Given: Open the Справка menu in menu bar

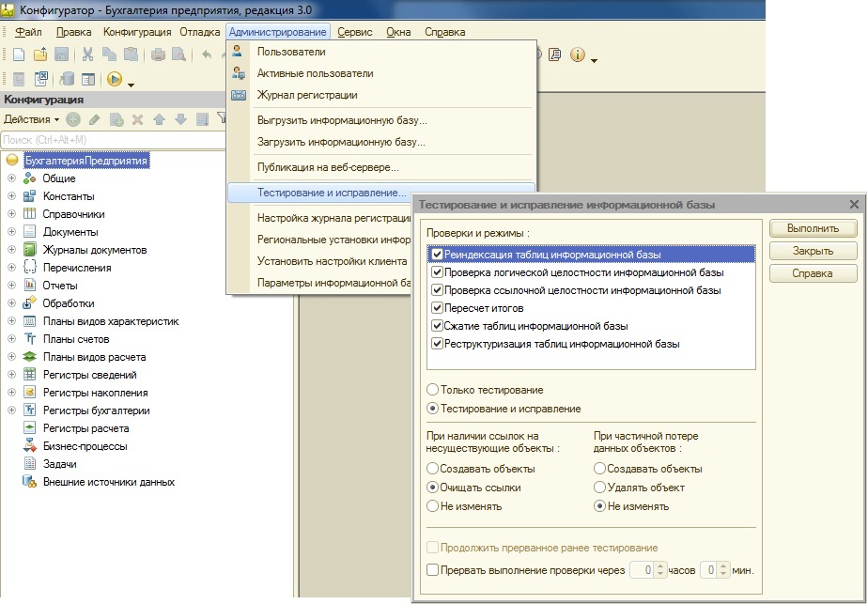Looking at the screenshot, I should [444, 32].
